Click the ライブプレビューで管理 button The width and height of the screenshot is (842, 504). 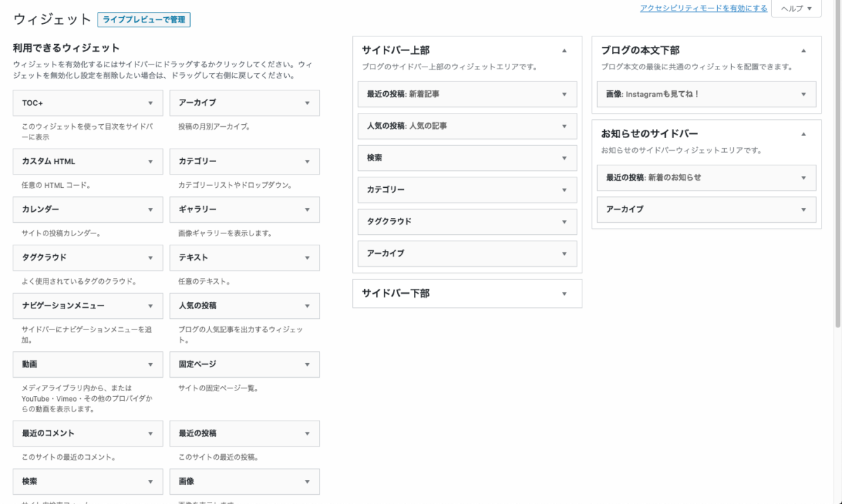[x=144, y=20]
